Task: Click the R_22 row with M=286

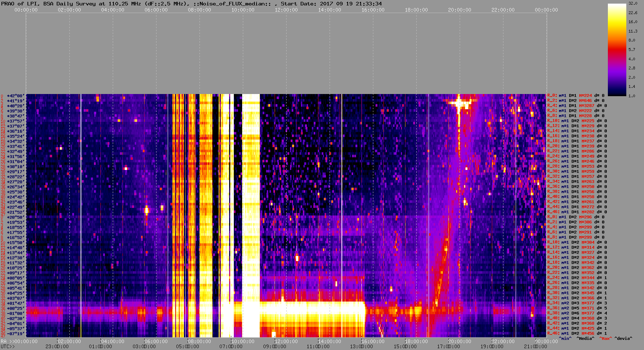Action: [x=577, y=151]
